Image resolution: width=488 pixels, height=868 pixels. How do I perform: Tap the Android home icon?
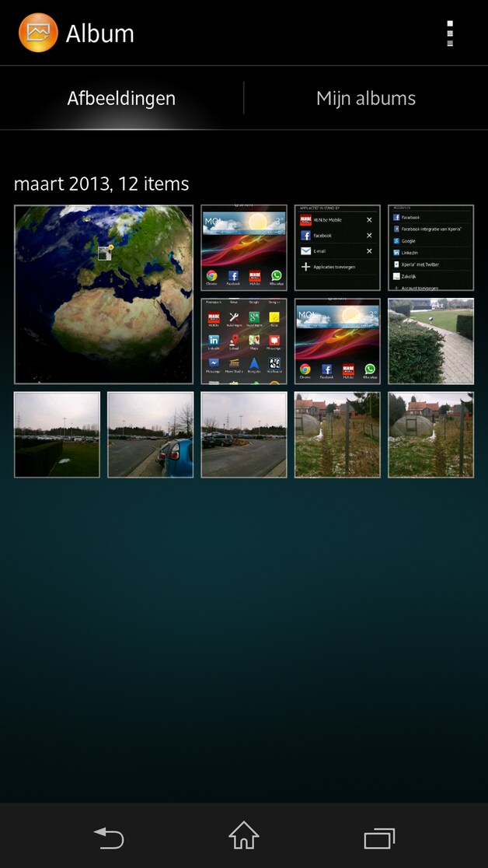pyautogui.click(x=244, y=835)
